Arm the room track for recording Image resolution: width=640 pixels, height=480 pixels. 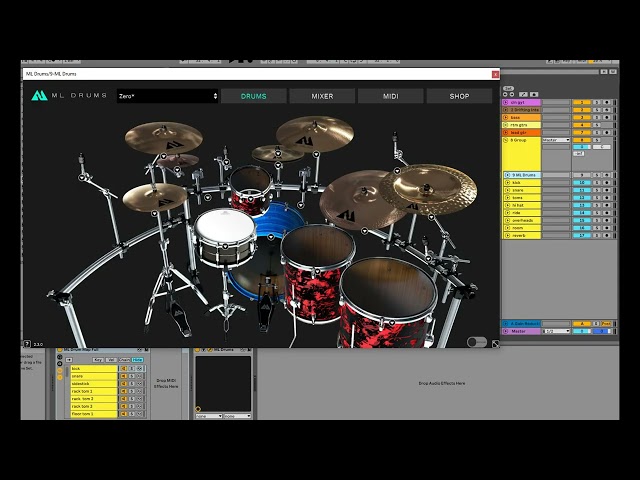(x=607, y=228)
